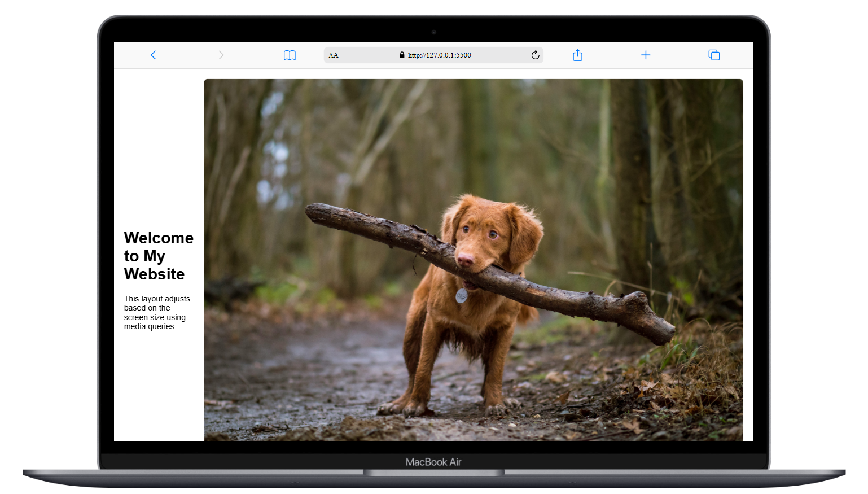Click the dog with stick photo
This screenshot has width=868, height=494.
pyautogui.click(x=474, y=260)
